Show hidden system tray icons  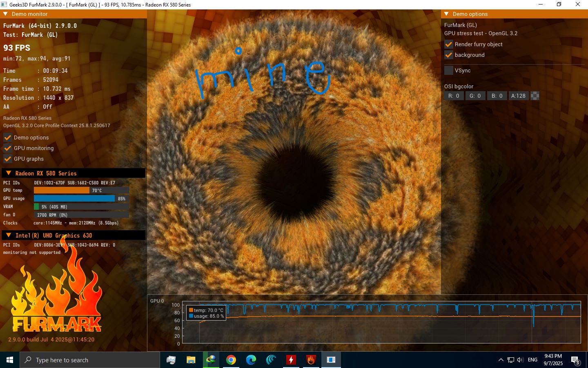(501, 360)
